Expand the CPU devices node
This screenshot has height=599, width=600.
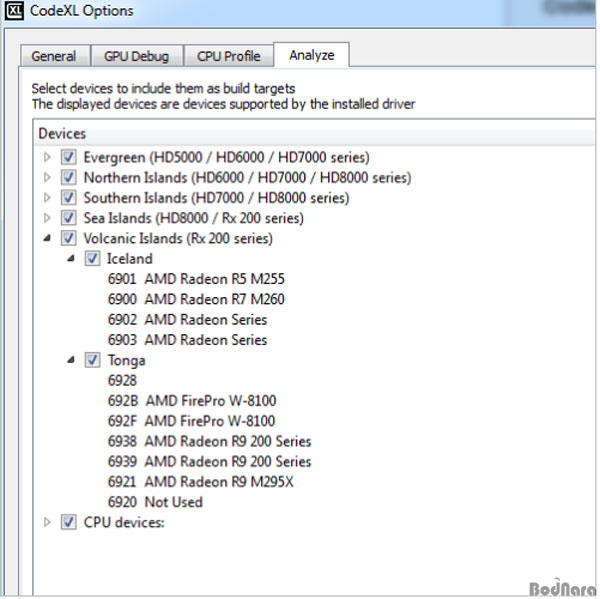click(x=47, y=522)
